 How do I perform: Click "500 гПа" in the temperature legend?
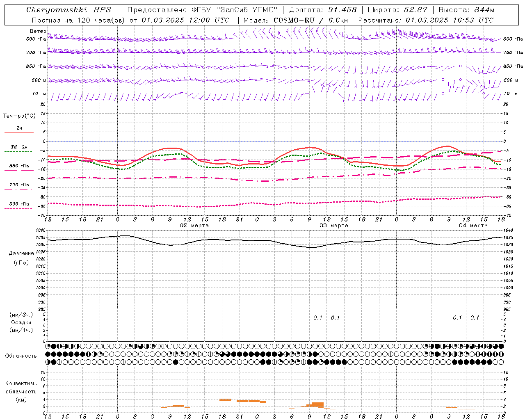point(19,204)
